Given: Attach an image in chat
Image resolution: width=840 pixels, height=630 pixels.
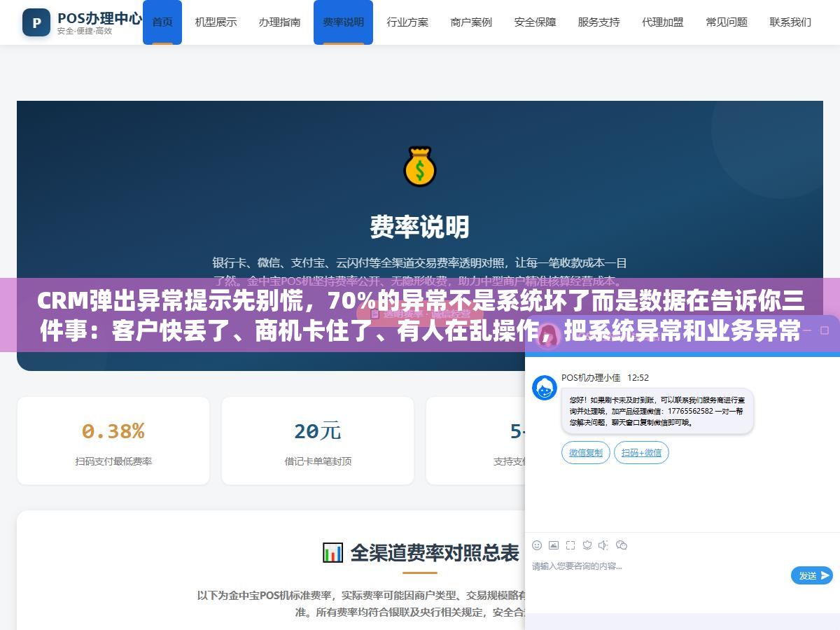Looking at the screenshot, I should coord(554,545).
